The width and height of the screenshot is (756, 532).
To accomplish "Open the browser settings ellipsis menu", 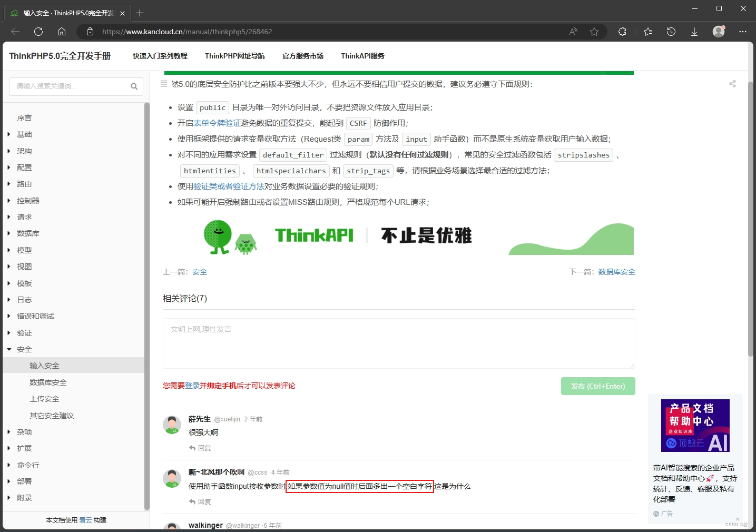I will coord(743,32).
